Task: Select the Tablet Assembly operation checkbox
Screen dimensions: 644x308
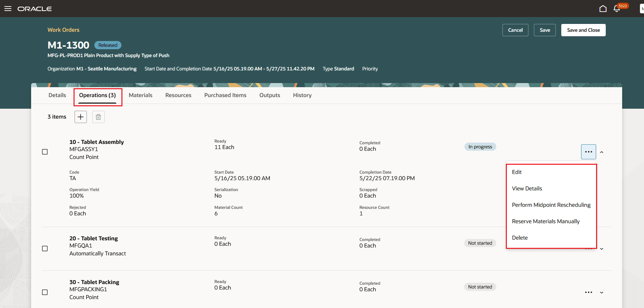Action: pos(45,152)
